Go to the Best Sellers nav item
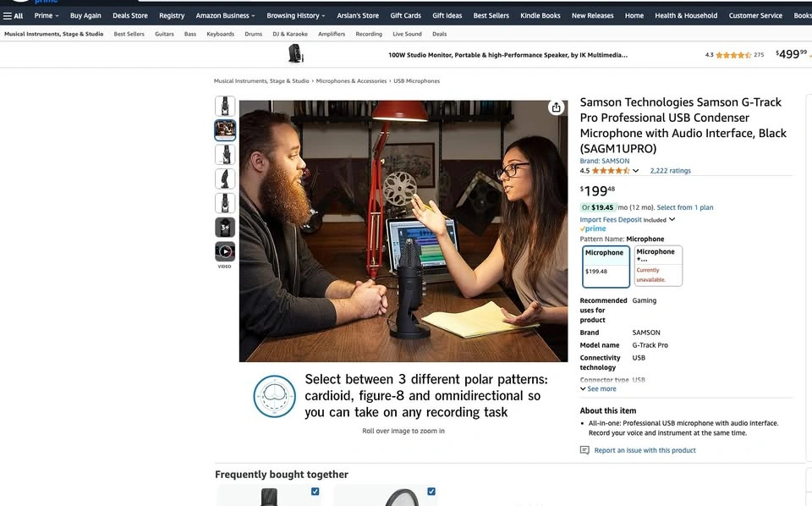This screenshot has width=812, height=506. 491,15
